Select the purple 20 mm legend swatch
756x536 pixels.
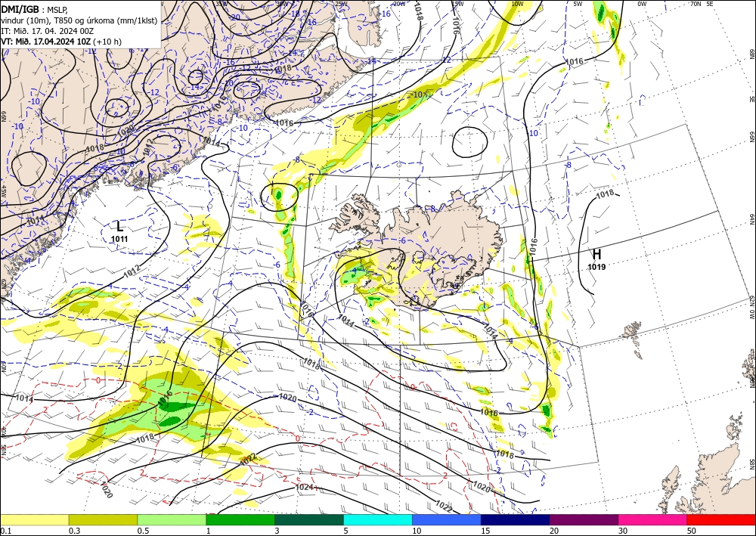(x=584, y=519)
